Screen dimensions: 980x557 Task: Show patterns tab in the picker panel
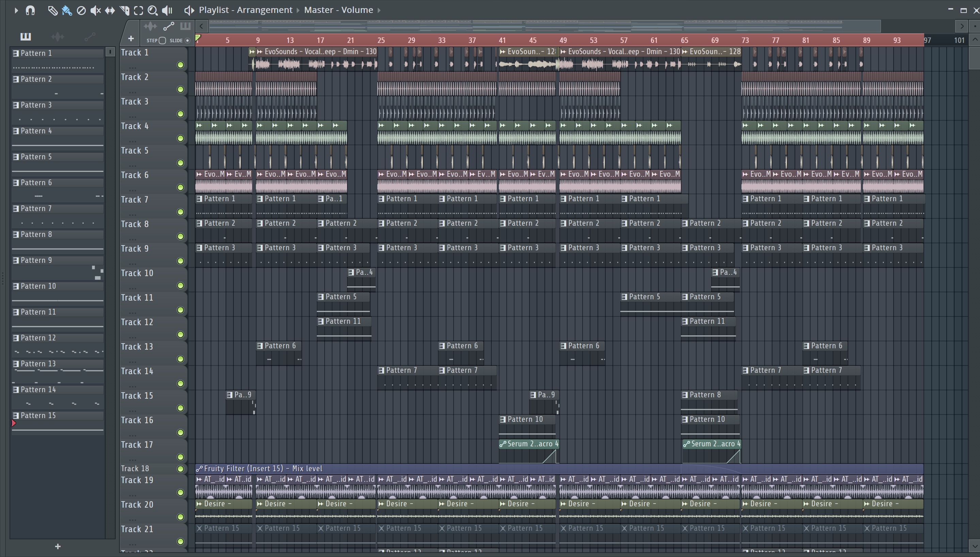pyautogui.click(x=26, y=36)
